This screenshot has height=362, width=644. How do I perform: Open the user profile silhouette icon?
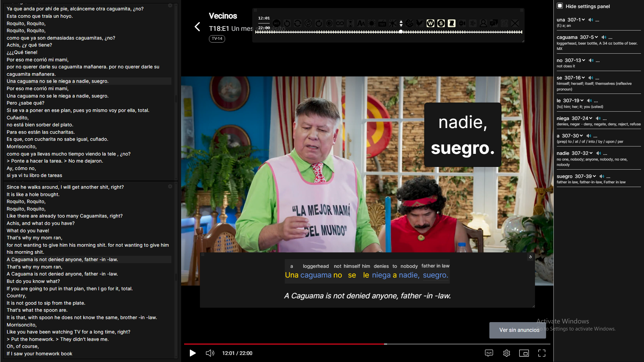[483, 23]
